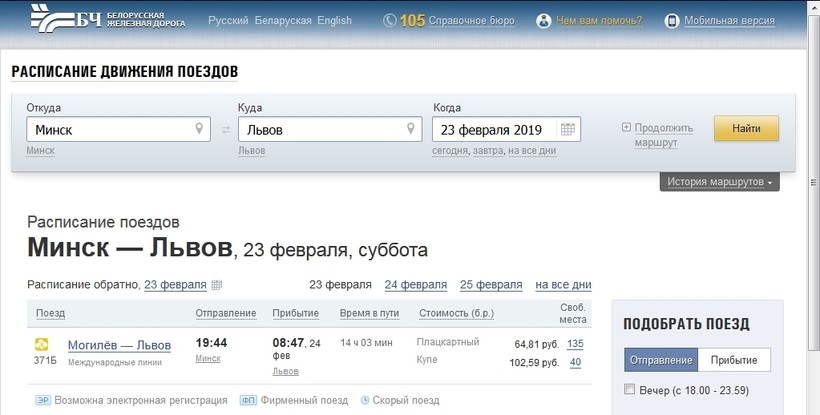Viewport: 820px width, 415px height.
Task: Click the Откуда station input field
Action: (x=110, y=130)
